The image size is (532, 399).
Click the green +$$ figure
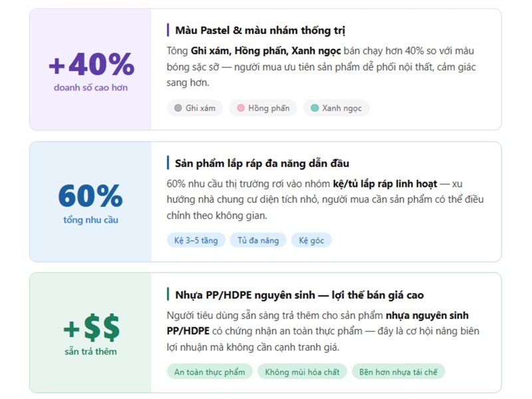pyautogui.click(x=91, y=329)
